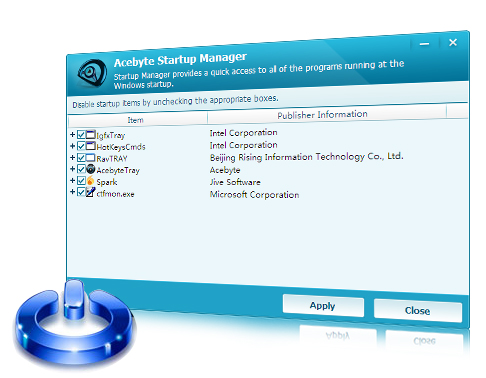Image resolution: width=486 pixels, height=378 pixels.
Task: Click the Acebyte publisher text
Action: pyautogui.click(x=225, y=170)
